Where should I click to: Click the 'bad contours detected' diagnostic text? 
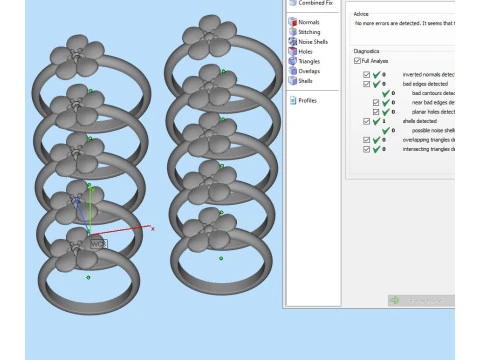(433, 93)
